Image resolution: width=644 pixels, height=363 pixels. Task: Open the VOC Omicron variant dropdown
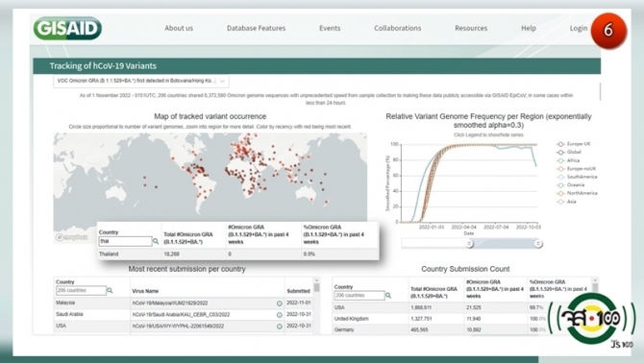point(141,81)
